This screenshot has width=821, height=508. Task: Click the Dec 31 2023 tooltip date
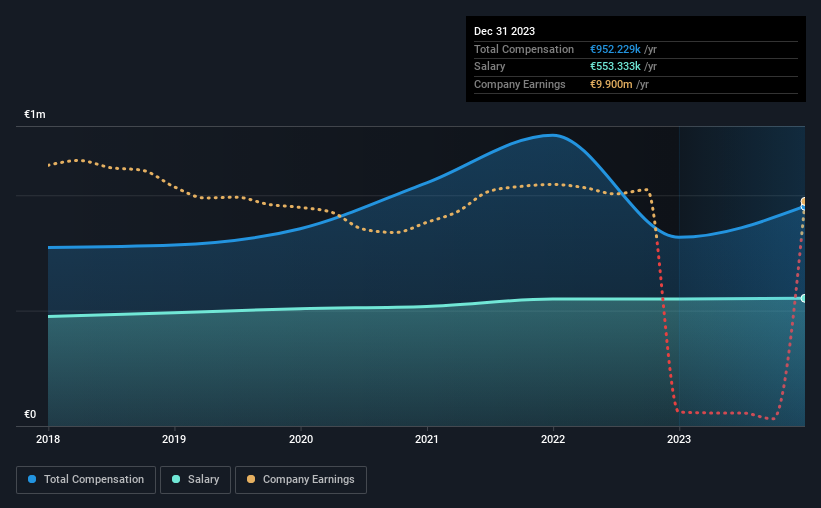504,31
